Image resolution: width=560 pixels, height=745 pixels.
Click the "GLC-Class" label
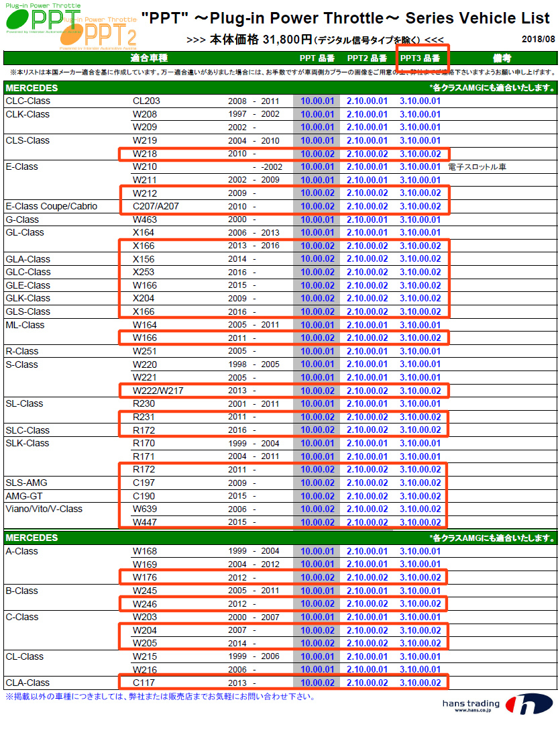pyautogui.click(x=28, y=272)
